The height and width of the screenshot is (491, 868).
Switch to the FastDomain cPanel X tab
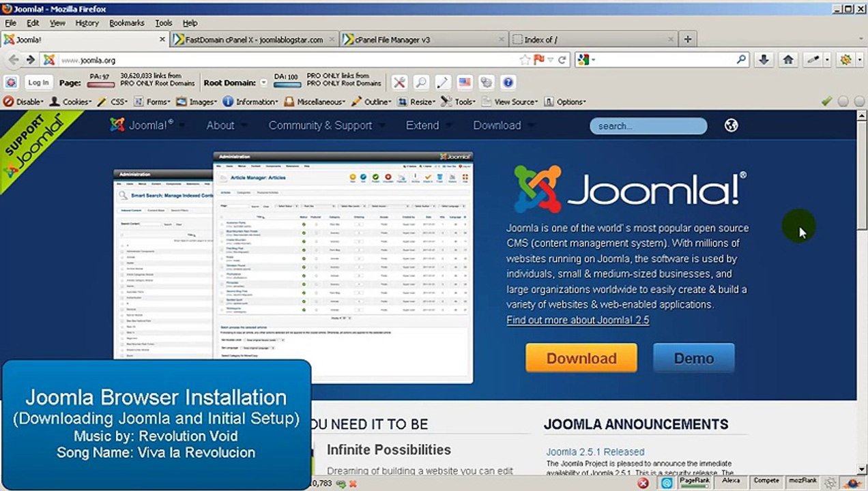255,40
